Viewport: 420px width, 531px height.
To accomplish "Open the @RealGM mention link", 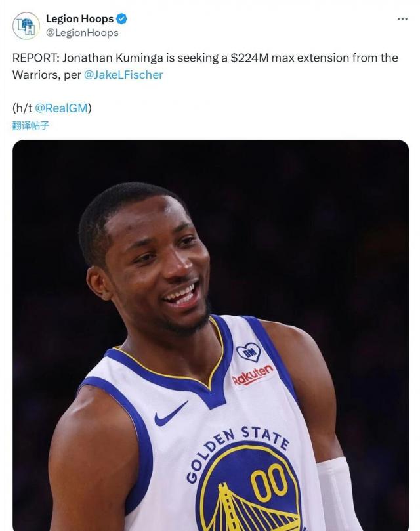I will click(x=61, y=108).
